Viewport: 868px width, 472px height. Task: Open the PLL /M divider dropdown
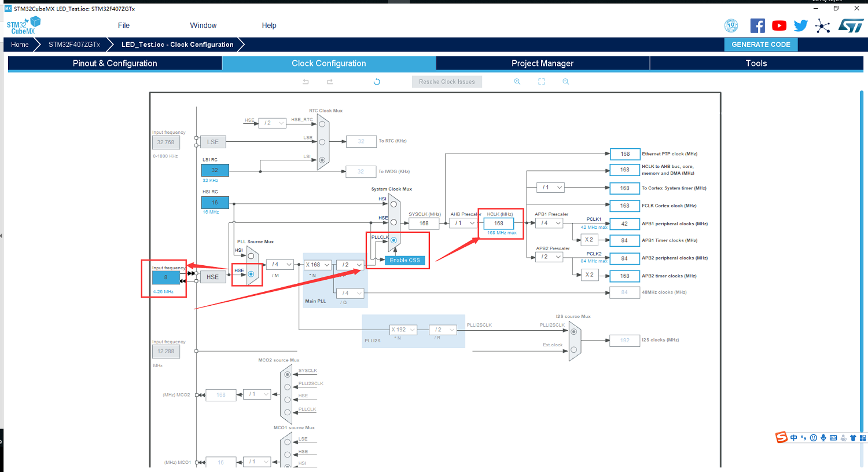coord(280,265)
